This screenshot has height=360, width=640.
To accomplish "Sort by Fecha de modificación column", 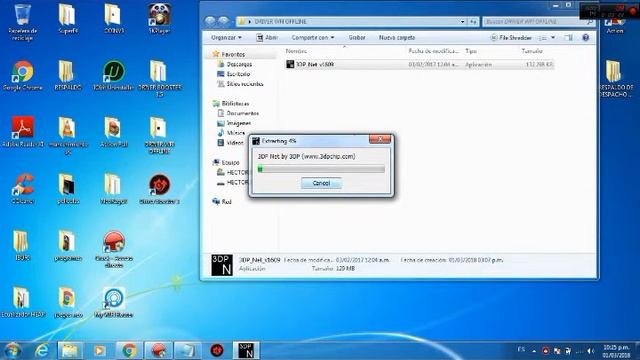I will tap(433, 51).
